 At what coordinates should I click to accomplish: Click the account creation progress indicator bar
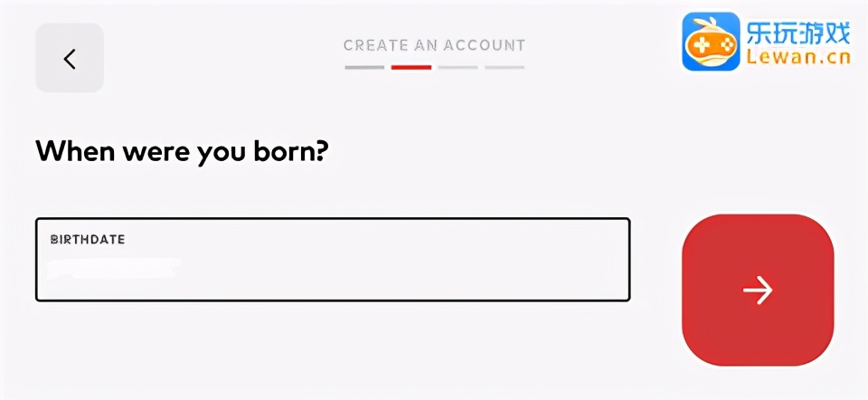tap(434, 67)
